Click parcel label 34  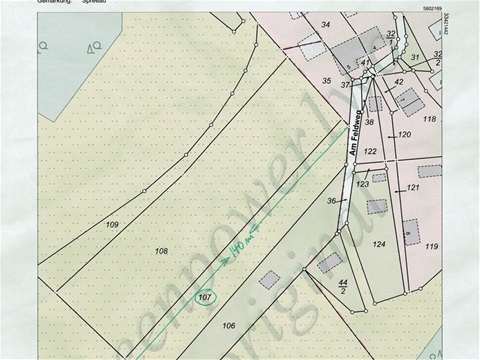(326, 24)
